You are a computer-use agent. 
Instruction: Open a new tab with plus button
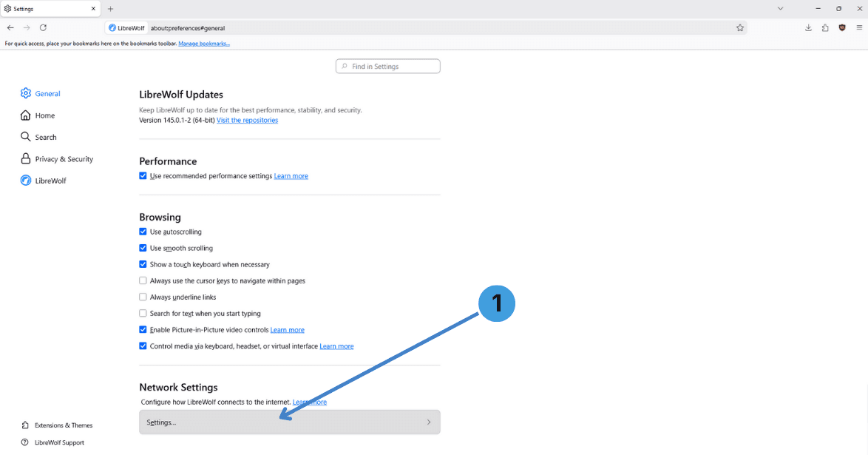(111, 9)
